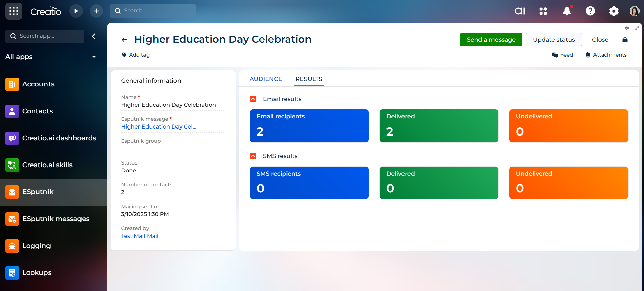Click the Add tag link
This screenshot has height=291, width=644.
(x=139, y=55)
